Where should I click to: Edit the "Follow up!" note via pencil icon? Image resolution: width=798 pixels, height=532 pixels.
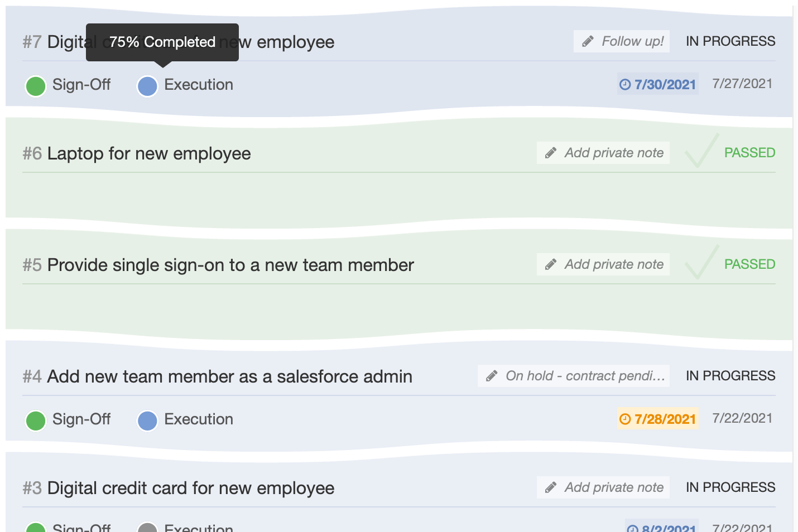(587, 41)
